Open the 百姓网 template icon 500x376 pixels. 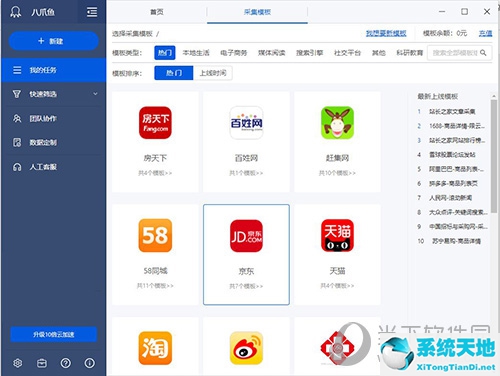(246, 123)
